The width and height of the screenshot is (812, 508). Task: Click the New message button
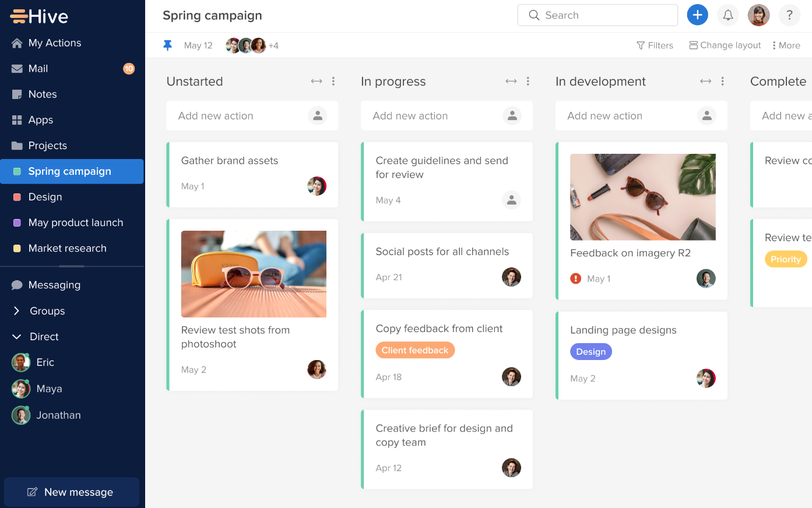point(72,492)
